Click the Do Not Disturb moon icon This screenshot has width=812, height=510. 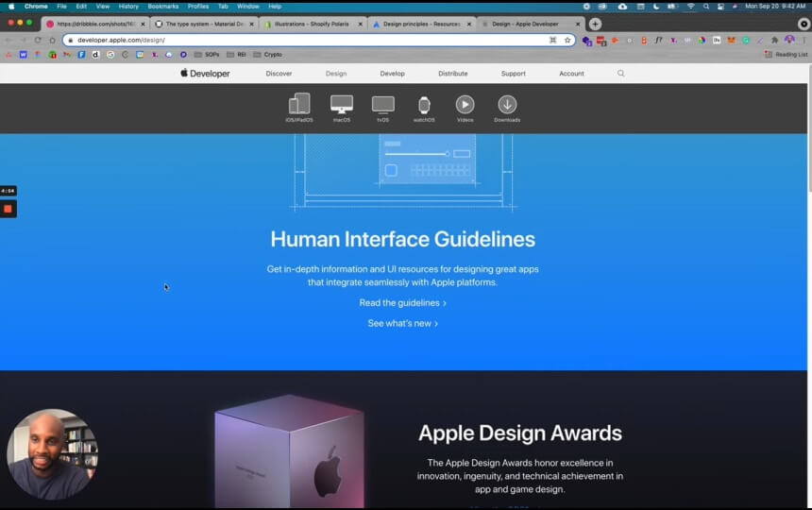[656, 7]
